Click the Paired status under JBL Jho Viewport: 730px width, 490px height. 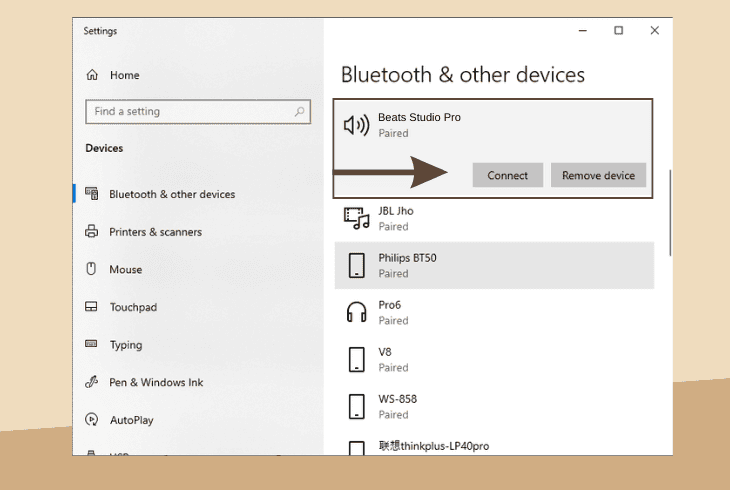[x=393, y=226]
